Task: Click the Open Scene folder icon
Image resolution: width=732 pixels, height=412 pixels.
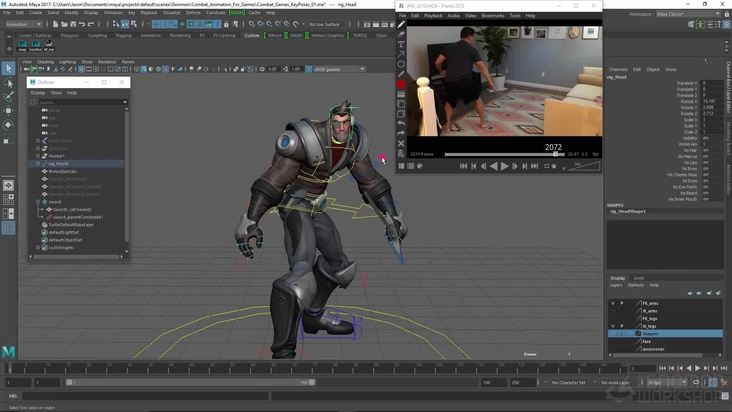Action: [x=64, y=24]
